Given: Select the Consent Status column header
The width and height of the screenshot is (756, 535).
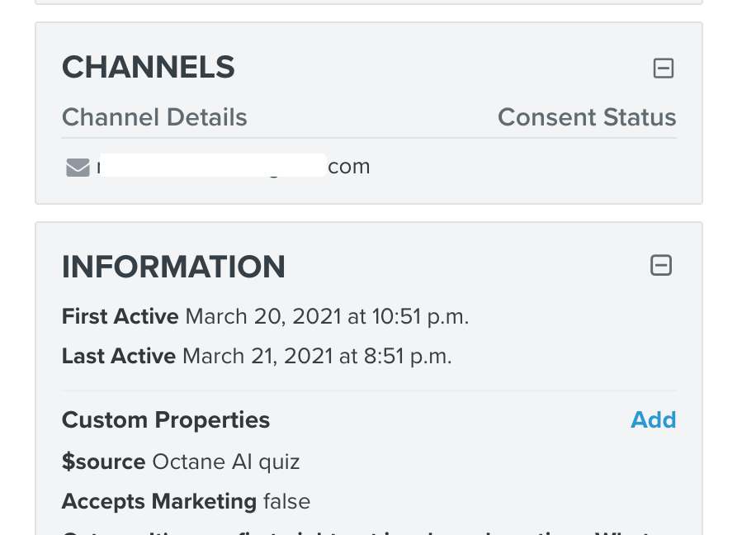Looking at the screenshot, I should click(587, 117).
